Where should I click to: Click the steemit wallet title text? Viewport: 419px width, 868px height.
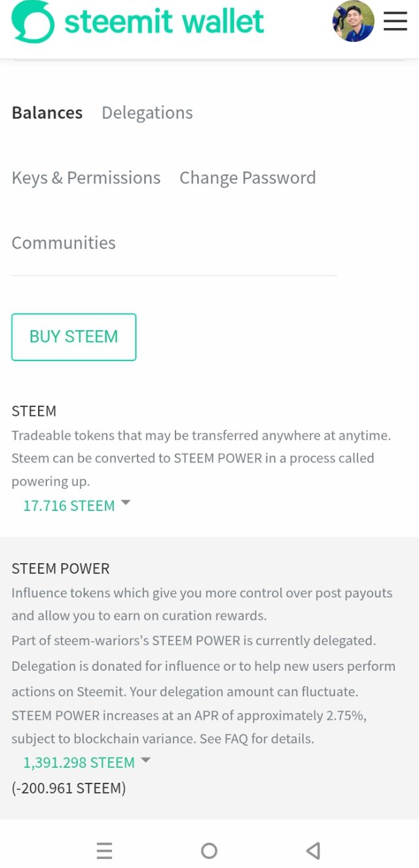click(164, 22)
